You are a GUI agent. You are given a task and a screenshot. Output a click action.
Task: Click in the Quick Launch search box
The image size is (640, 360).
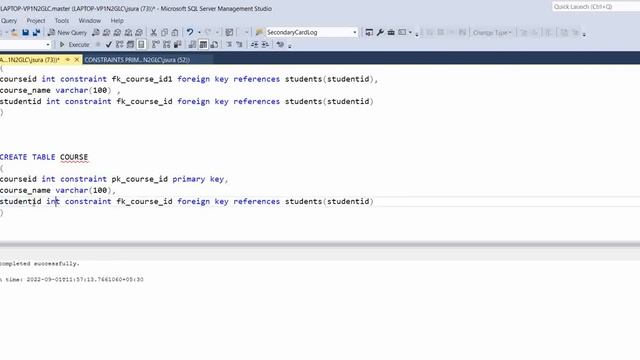pos(596,7)
